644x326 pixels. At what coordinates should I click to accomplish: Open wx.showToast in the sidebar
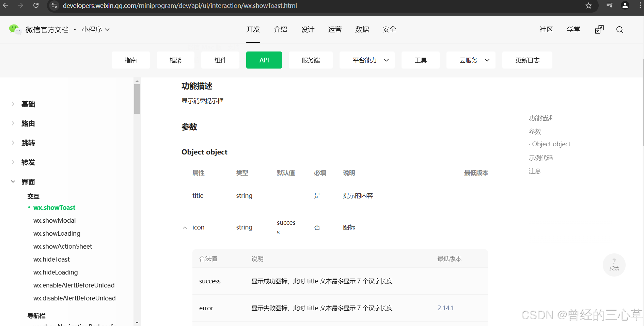point(54,207)
